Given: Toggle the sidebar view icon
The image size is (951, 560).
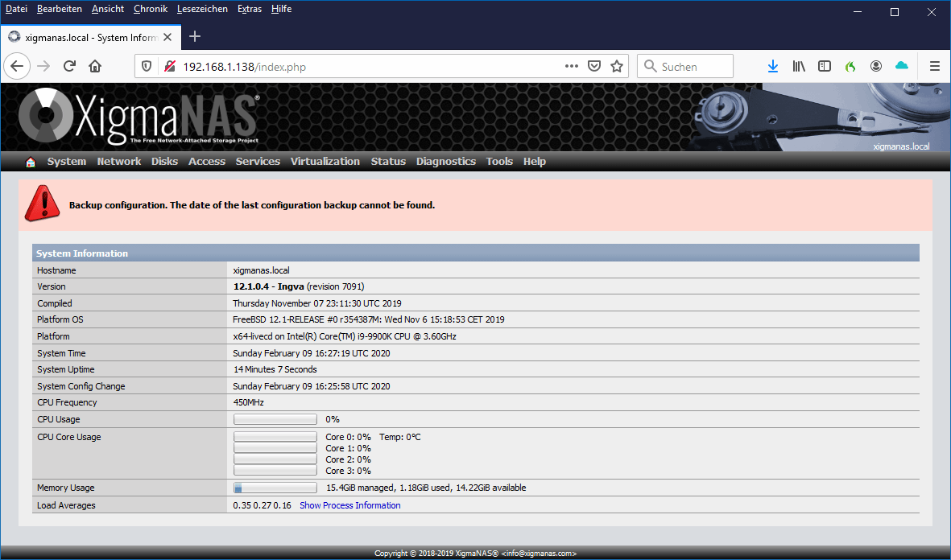Looking at the screenshot, I should (824, 67).
